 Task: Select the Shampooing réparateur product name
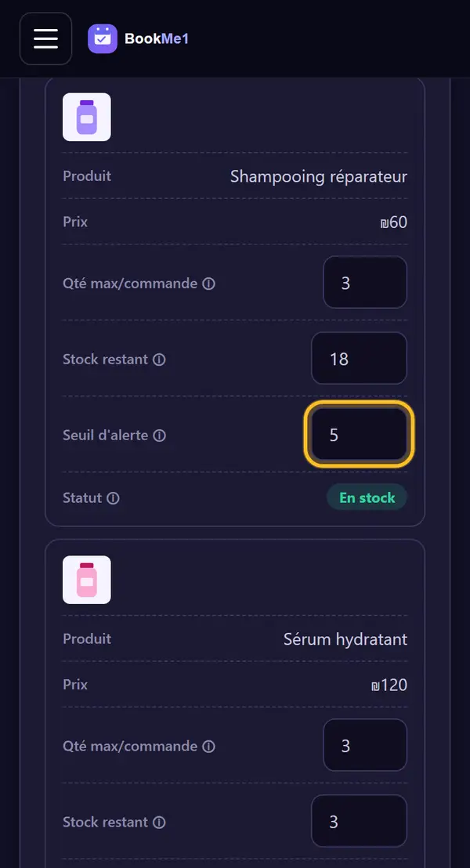[x=319, y=176]
